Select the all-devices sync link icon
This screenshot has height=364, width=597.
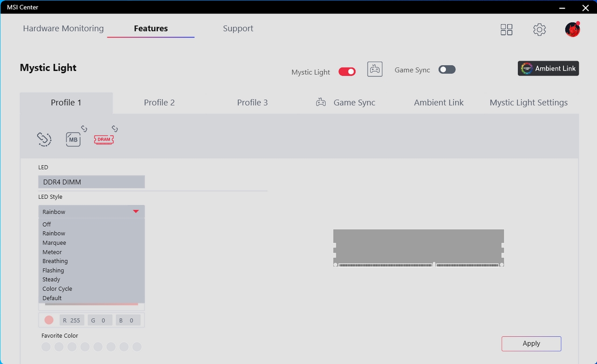click(x=44, y=139)
